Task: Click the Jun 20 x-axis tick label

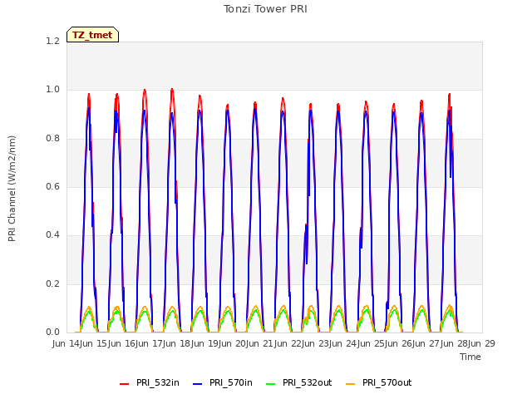Action: coord(233,343)
